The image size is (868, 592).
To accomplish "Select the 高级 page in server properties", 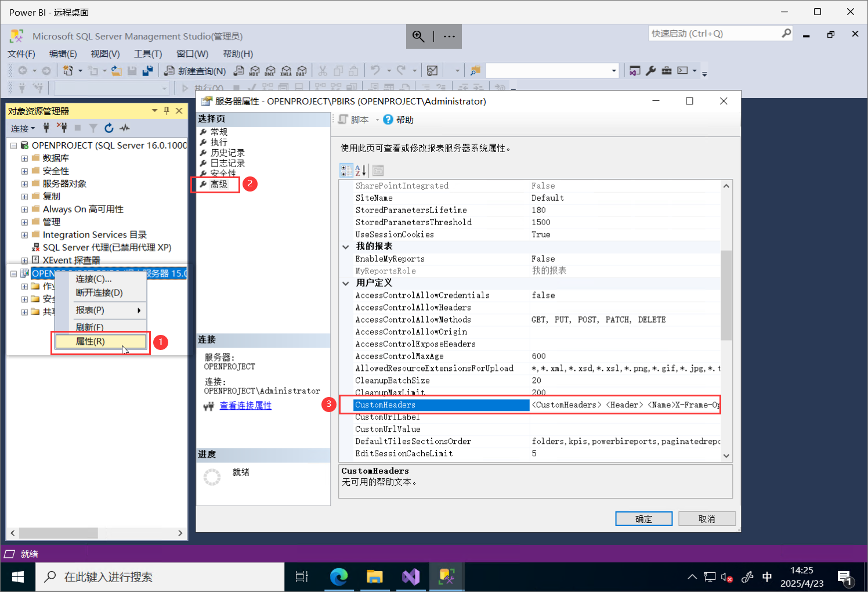I will (x=219, y=184).
